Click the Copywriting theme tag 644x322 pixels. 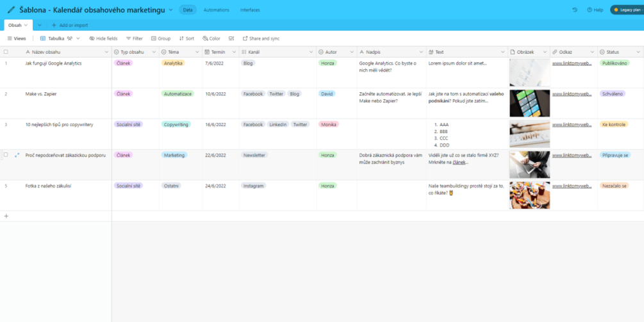coord(176,124)
